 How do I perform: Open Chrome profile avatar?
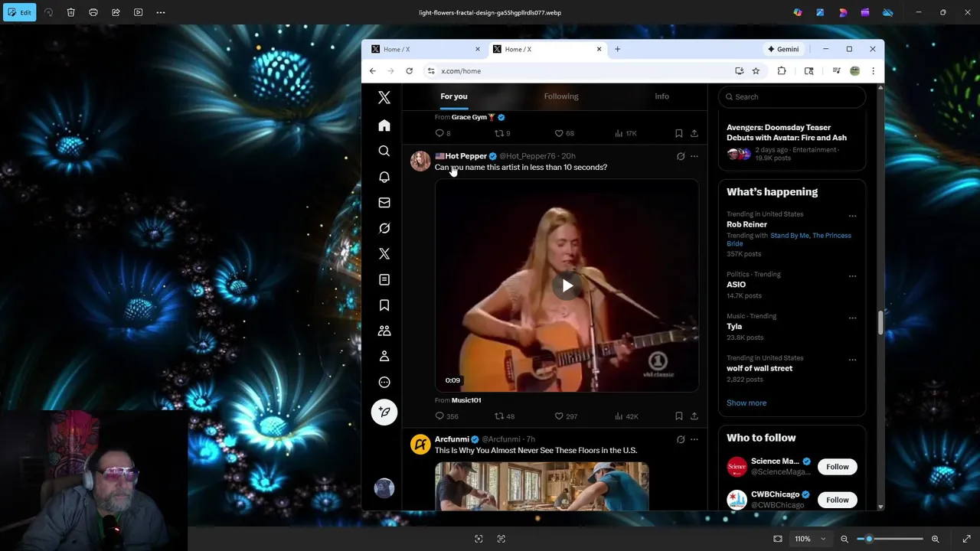point(854,71)
